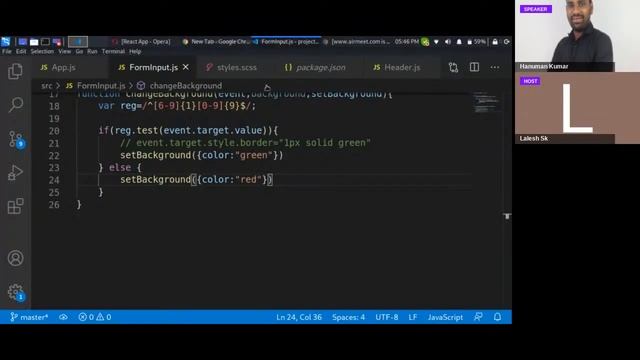
Task: Open the Accounts menu icon
Action: (16, 258)
